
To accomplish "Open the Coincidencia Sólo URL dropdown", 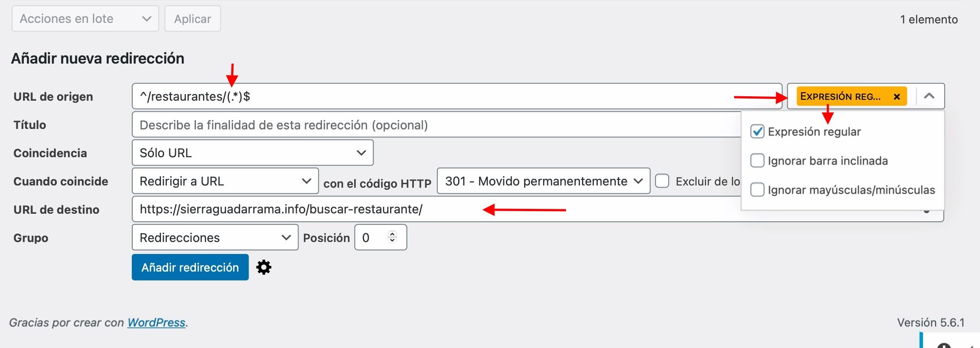I will click(x=253, y=153).
